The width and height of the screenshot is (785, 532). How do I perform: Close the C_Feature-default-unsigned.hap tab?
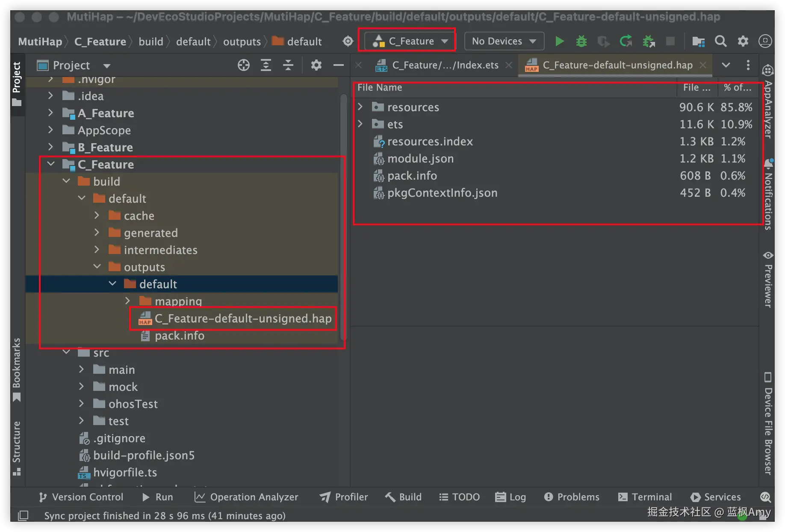tap(702, 65)
